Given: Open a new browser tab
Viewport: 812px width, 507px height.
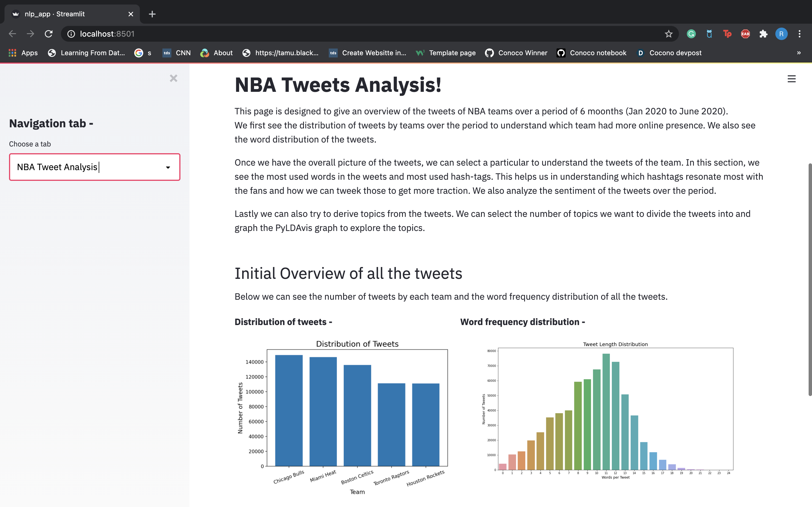Looking at the screenshot, I should [x=152, y=14].
